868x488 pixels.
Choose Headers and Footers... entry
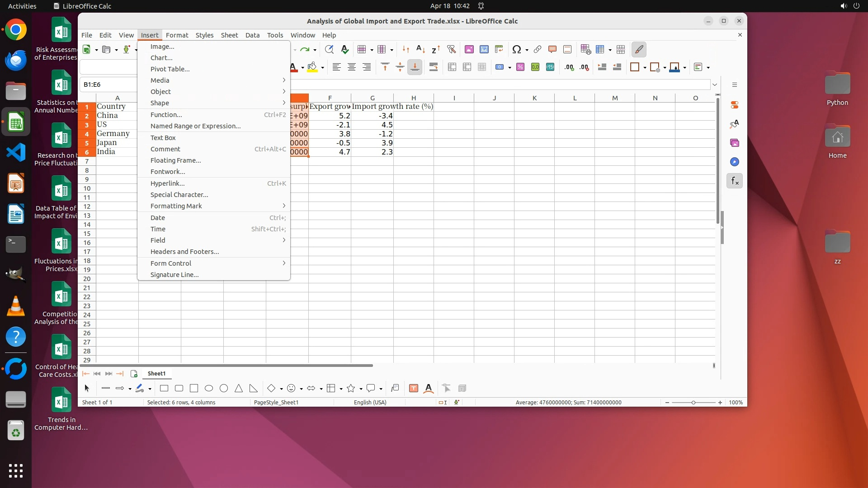click(x=184, y=252)
